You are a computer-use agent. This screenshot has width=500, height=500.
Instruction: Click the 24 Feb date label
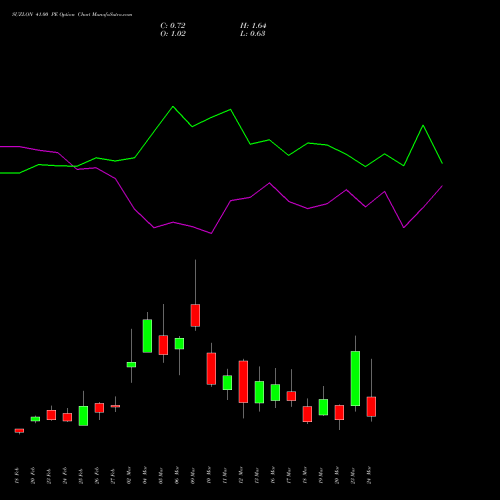point(65,475)
